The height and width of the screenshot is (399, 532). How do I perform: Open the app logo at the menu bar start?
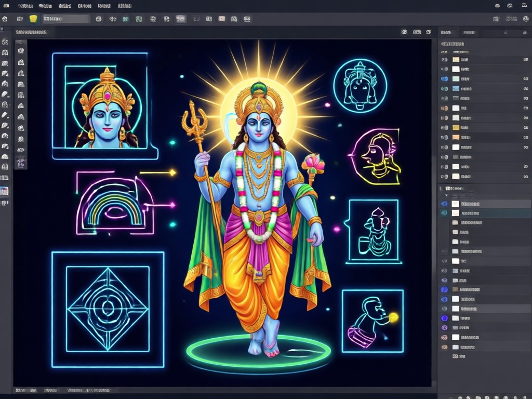6,6
